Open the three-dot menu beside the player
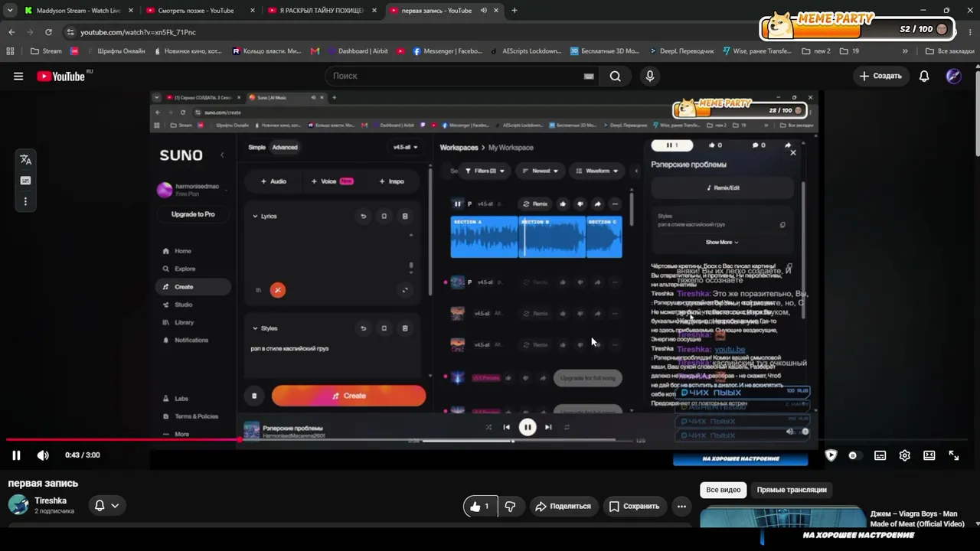Image resolution: width=980 pixels, height=551 pixels. pos(25,201)
